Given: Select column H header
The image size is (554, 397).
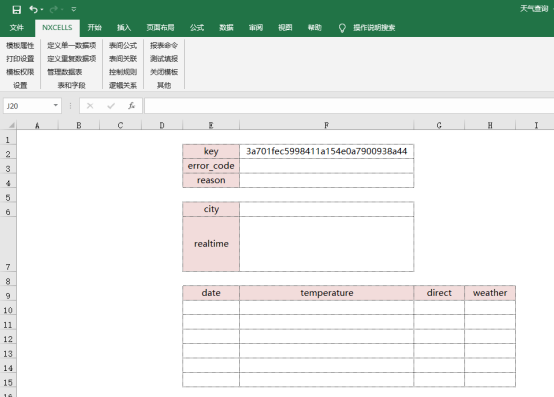Looking at the screenshot, I should (x=490, y=125).
